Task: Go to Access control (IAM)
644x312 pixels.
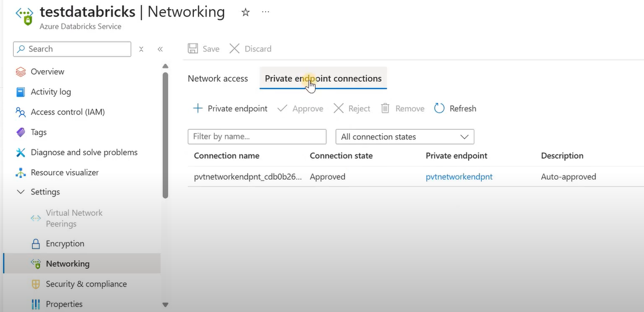Action: [68, 112]
